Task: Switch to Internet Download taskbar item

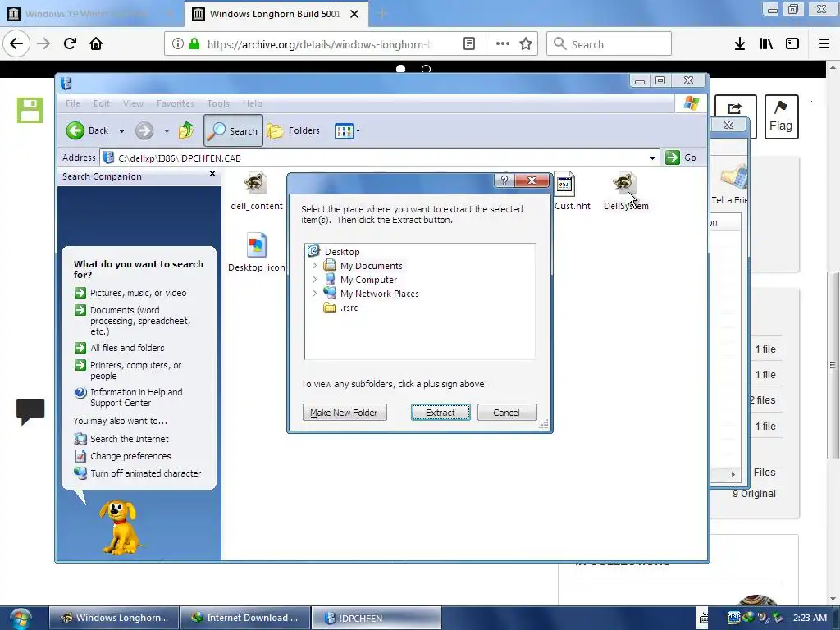Action: pyautogui.click(x=245, y=618)
